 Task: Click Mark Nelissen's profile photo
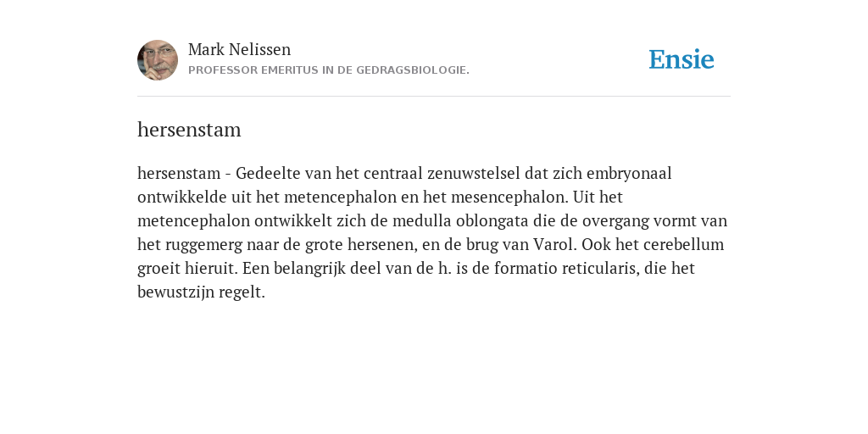(x=158, y=60)
